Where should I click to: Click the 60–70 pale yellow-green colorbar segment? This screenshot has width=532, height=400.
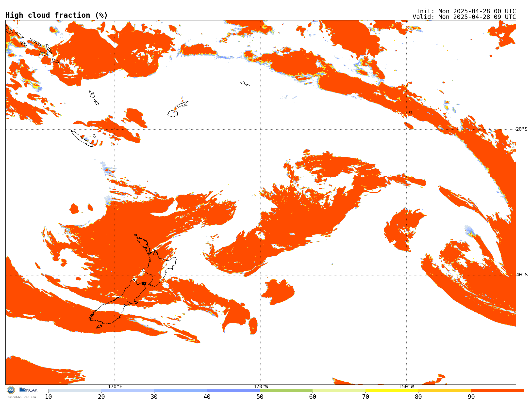[x=339, y=391]
